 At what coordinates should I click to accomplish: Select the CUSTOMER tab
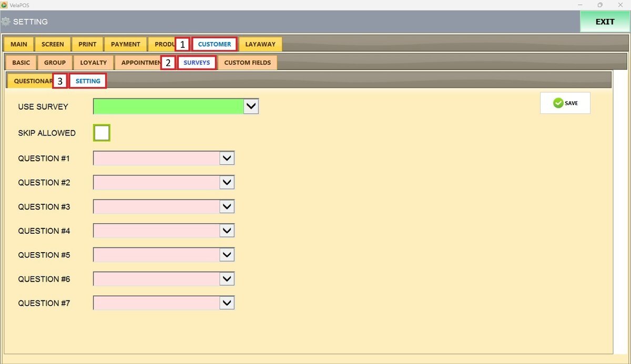point(215,44)
